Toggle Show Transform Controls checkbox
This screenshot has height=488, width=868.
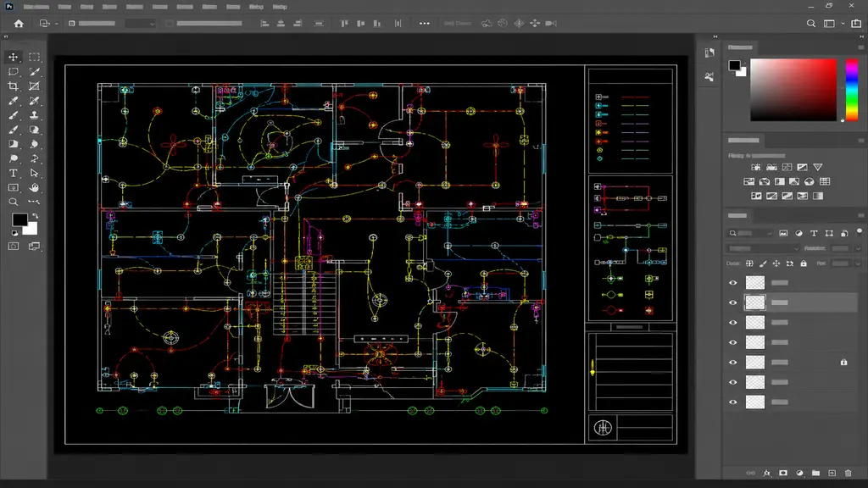(x=170, y=23)
